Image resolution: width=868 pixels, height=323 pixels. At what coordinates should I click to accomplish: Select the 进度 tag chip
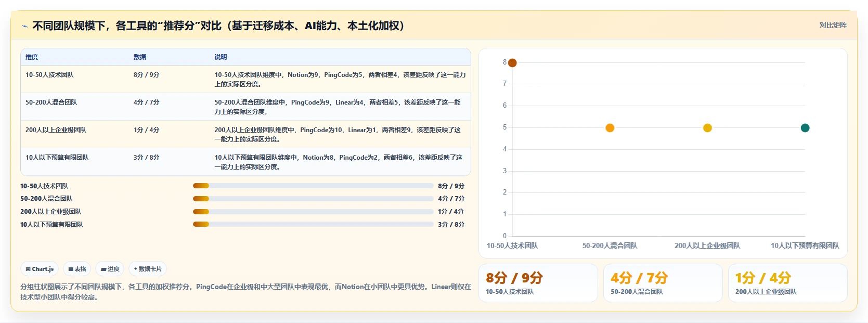(110, 269)
